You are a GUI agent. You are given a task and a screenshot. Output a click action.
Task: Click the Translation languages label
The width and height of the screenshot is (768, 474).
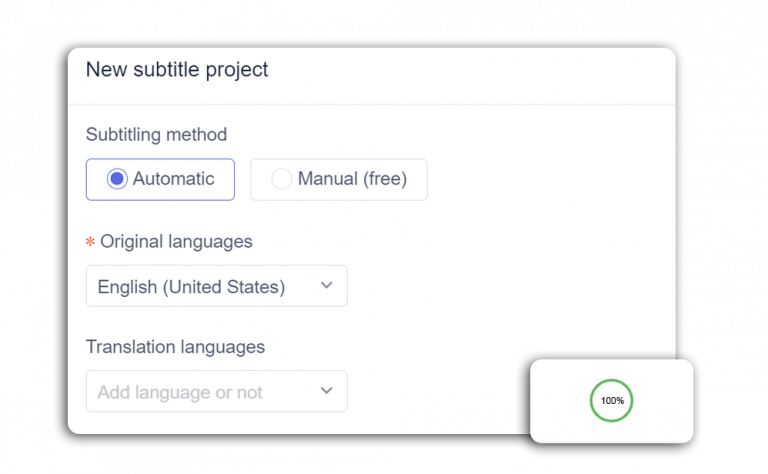(175, 347)
